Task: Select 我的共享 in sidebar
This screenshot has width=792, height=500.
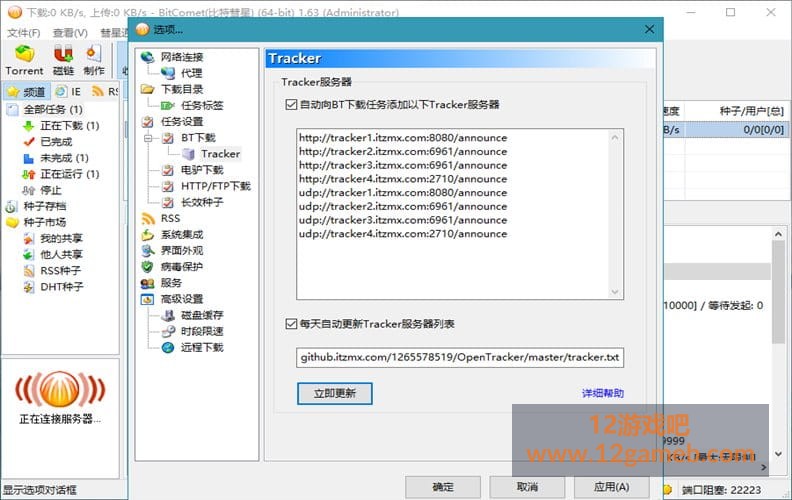Action: [61, 238]
